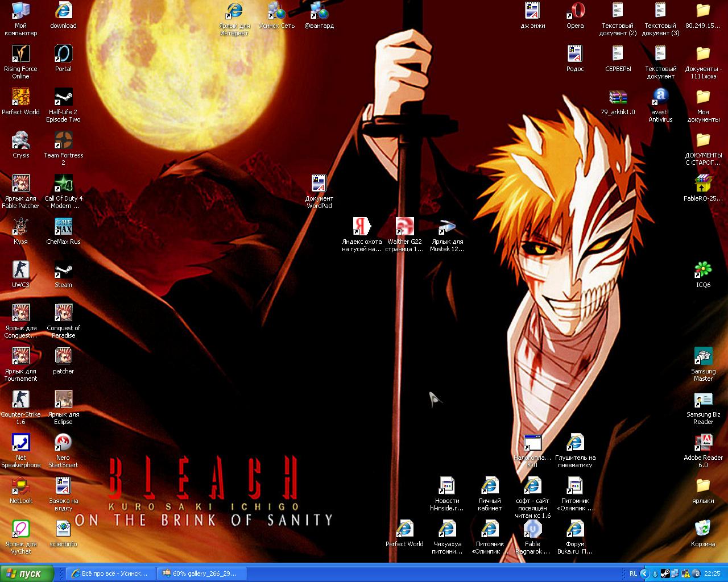728x582 pixels.
Task: Open the Opera browser shortcut
Action: pyautogui.click(x=575, y=11)
